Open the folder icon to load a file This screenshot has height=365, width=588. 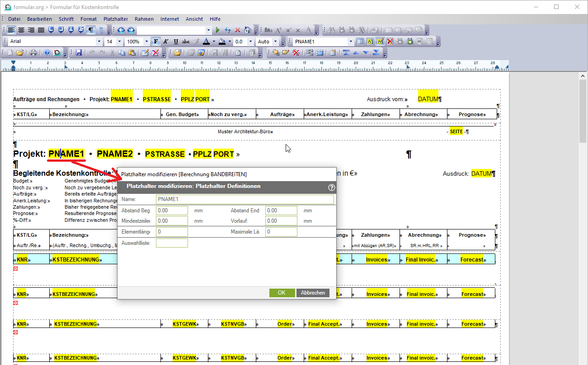click(x=20, y=53)
